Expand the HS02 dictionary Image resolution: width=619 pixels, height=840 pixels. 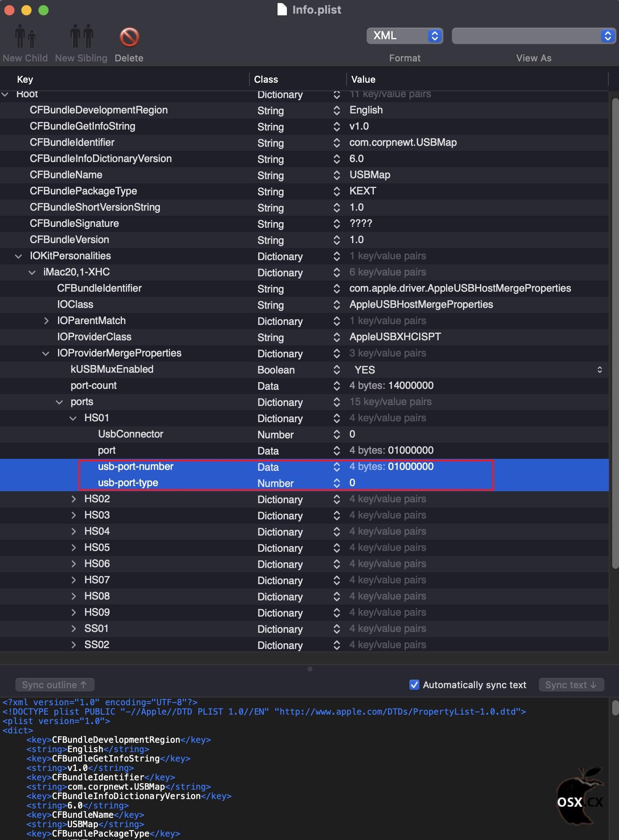[x=73, y=499]
